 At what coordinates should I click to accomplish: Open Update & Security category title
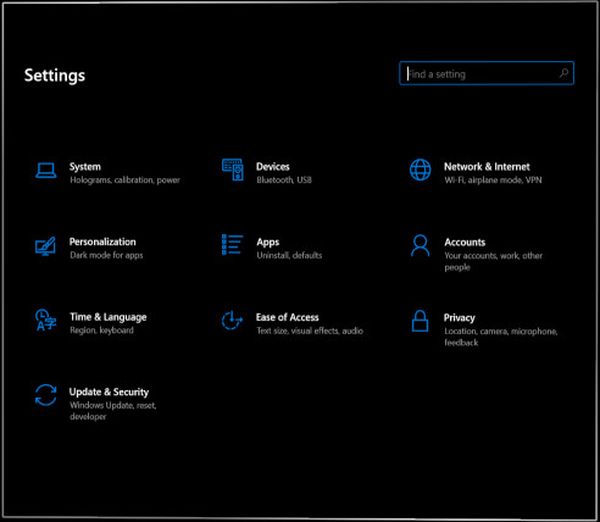pyautogui.click(x=109, y=392)
